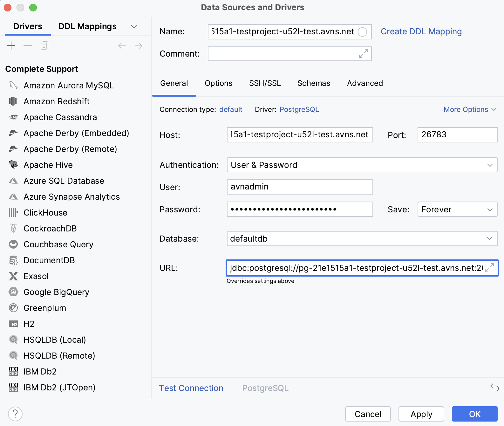Toggle the color circle in Name field

(363, 32)
